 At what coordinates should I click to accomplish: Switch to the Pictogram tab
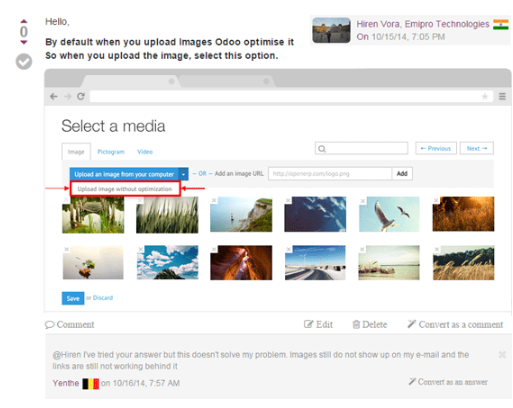[x=111, y=152]
